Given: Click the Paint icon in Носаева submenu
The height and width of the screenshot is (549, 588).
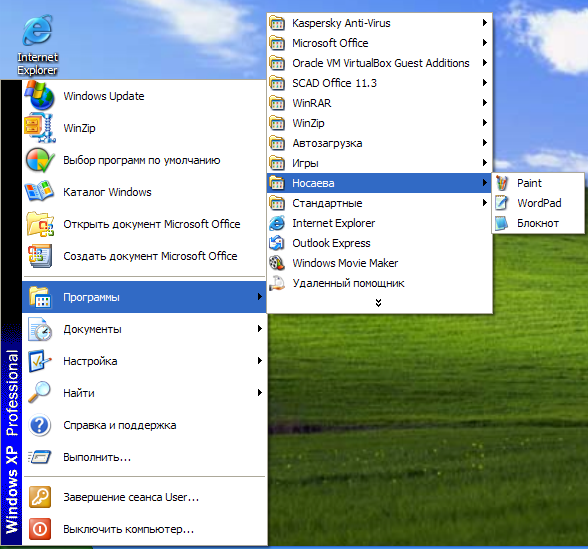Looking at the screenshot, I should pyautogui.click(x=502, y=183).
